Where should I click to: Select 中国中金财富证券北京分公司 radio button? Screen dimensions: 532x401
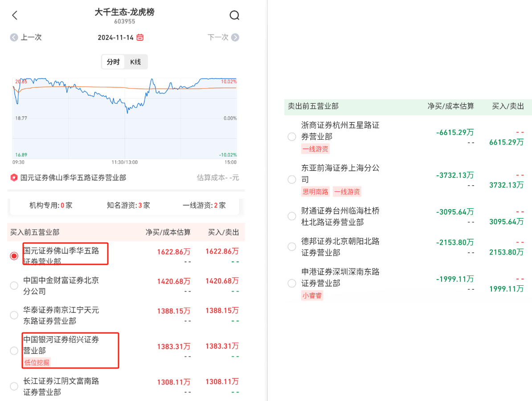click(x=14, y=286)
